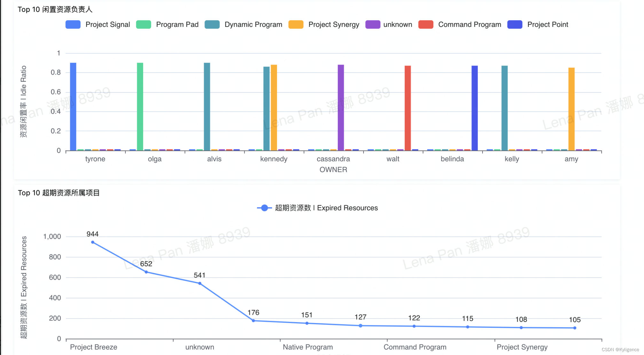This screenshot has height=355, width=644.
Task: Select the 541 line data point
Action: pos(200,283)
